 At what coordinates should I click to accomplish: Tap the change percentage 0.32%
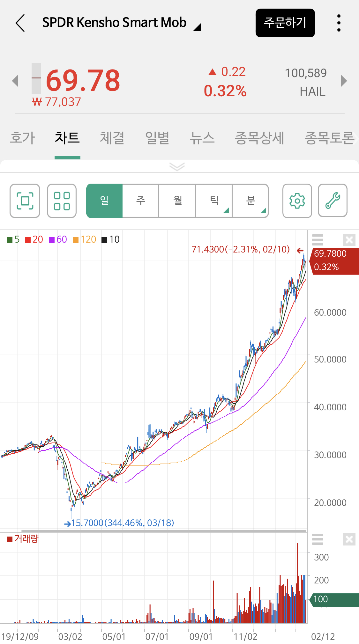coord(225,91)
